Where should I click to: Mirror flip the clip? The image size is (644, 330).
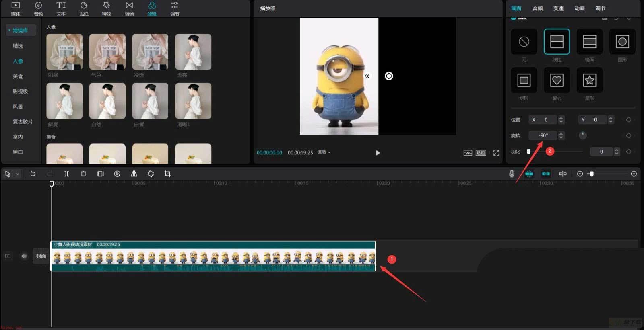pos(134,174)
